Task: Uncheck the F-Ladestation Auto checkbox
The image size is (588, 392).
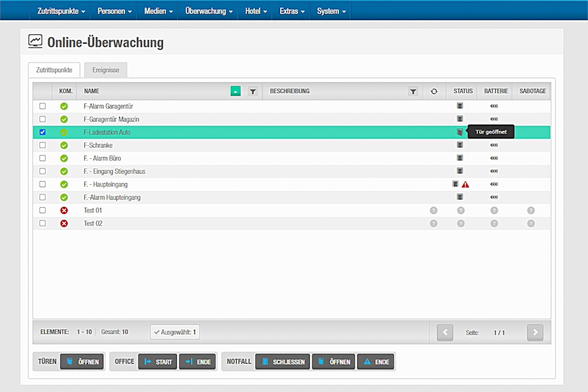Action: click(x=43, y=132)
